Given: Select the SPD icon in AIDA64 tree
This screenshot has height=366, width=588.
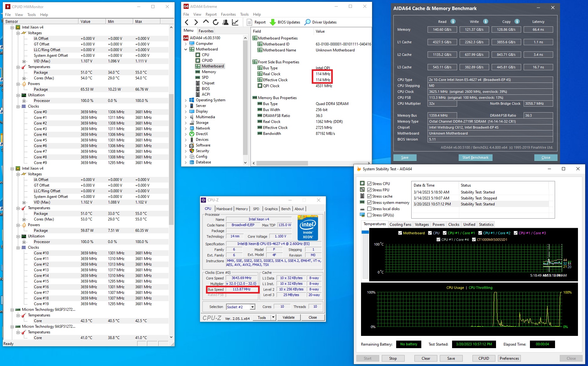Looking at the screenshot, I should [198, 77].
